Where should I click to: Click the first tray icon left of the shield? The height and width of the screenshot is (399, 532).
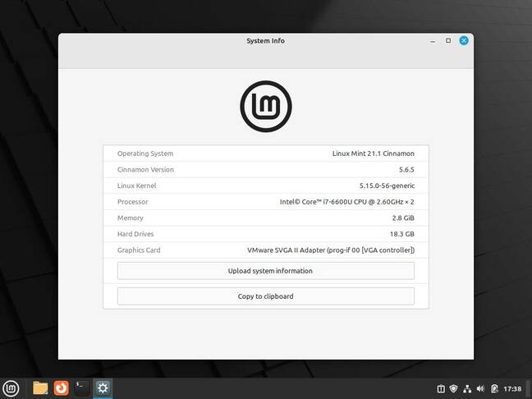click(x=441, y=388)
